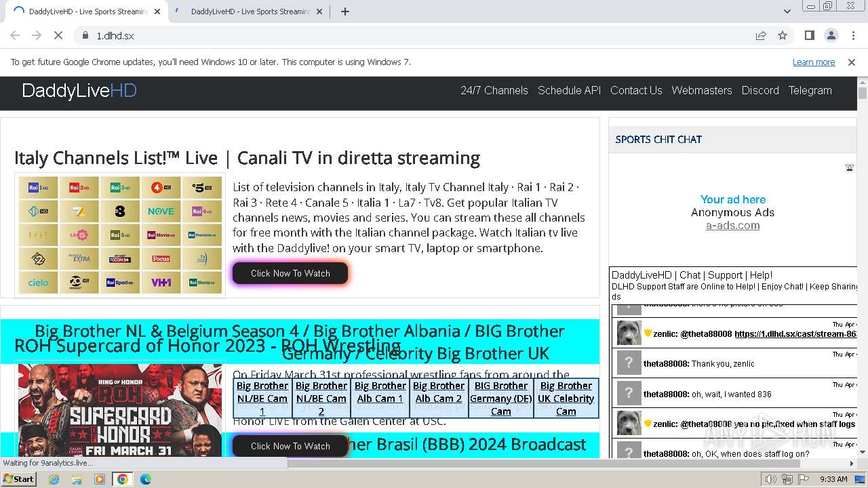This screenshot has height=488, width=868.
Task: Open Windows Media Player from taskbar
Action: tap(100, 479)
